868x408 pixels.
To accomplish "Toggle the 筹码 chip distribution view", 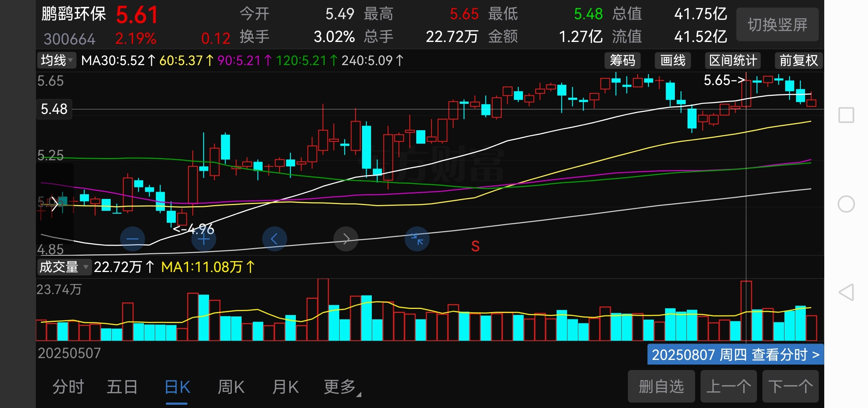I will (622, 60).
